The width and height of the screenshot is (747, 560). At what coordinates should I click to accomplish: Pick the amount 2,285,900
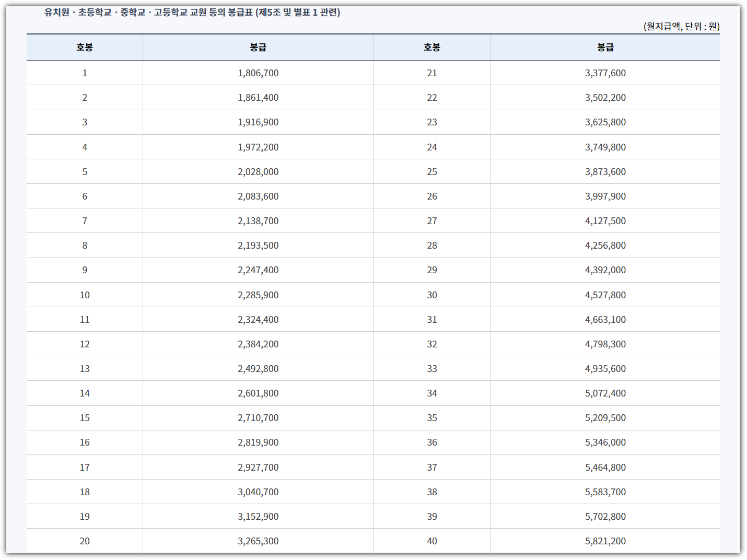pyautogui.click(x=258, y=295)
